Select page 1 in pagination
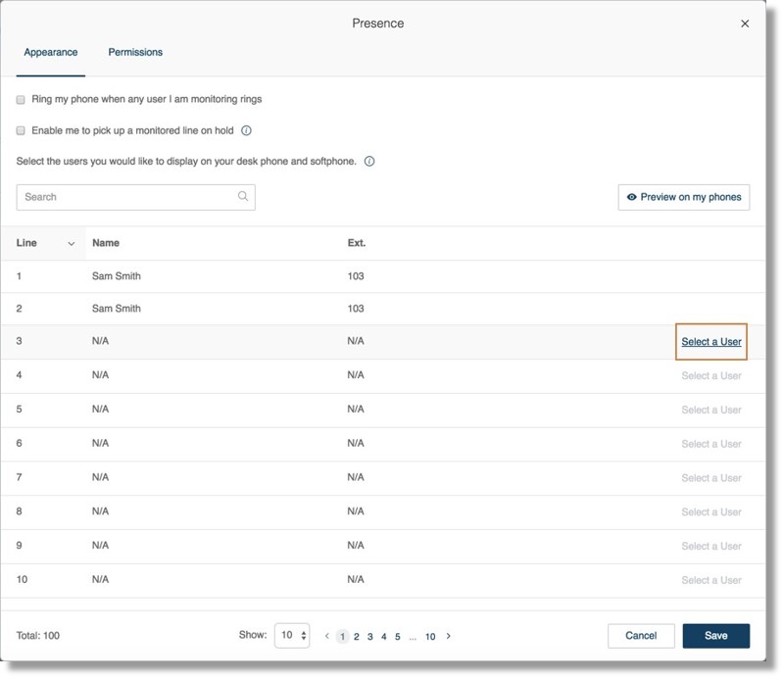This screenshot has height=679, width=784. click(x=342, y=637)
